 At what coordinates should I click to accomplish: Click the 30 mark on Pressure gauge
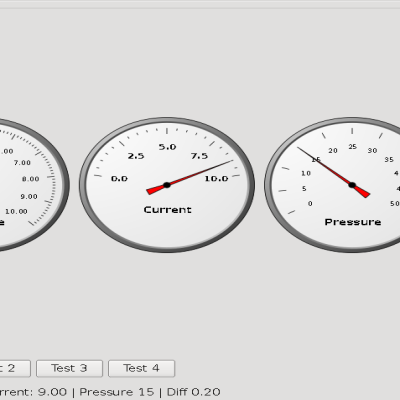click(372, 151)
